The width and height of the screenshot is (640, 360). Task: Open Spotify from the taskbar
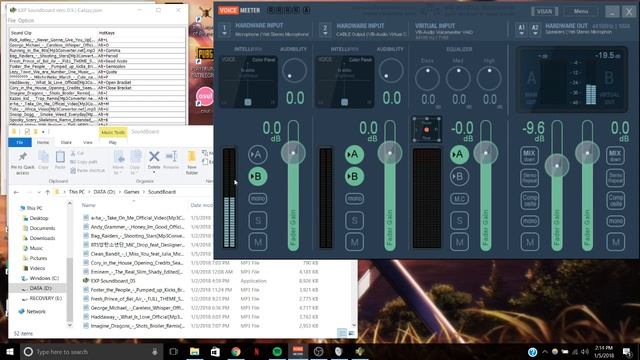tap(277, 351)
